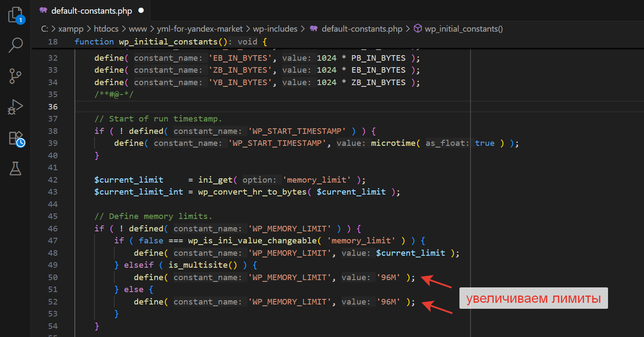Open the Testing flask icon
Screen dimensions: 644x337
click(x=15, y=168)
